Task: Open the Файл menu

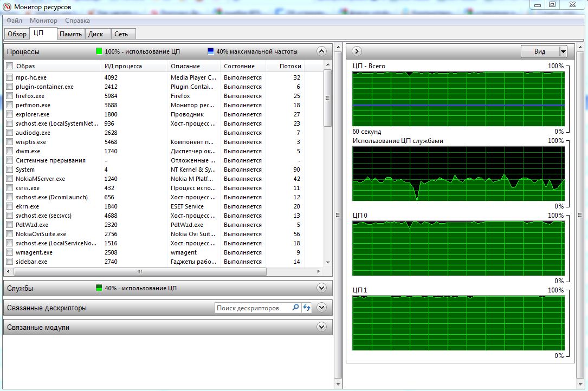Action: pyautogui.click(x=14, y=21)
